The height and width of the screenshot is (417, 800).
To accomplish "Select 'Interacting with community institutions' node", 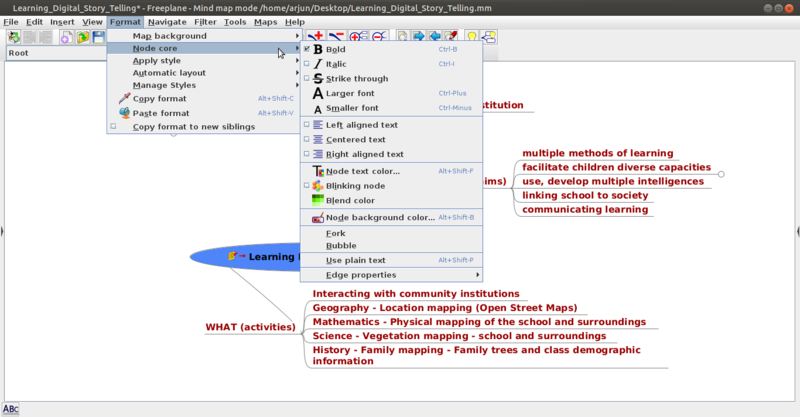I will (416, 294).
